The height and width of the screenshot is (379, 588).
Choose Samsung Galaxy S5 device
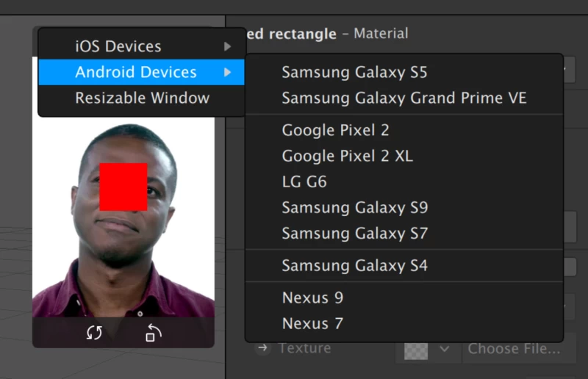tap(354, 72)
